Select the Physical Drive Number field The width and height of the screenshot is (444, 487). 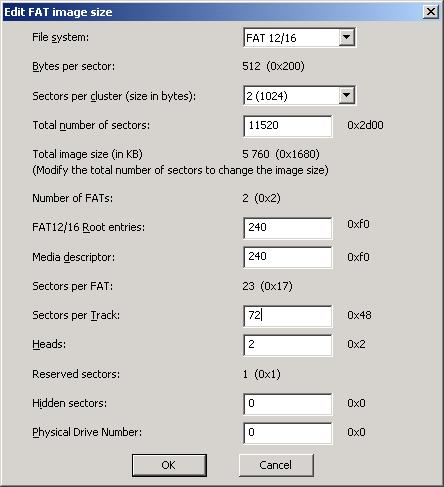tap(288, 433)
